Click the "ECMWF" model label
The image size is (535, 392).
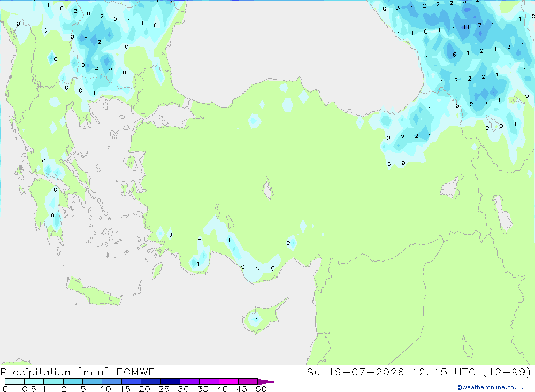click(135, 372)
